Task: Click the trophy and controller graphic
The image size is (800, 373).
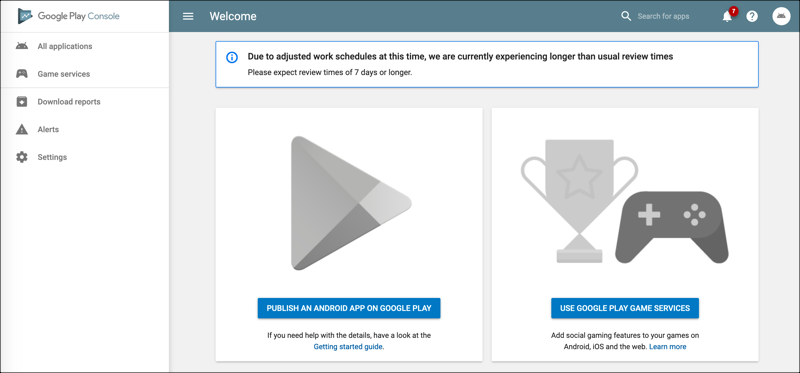Action: [625, 201]
